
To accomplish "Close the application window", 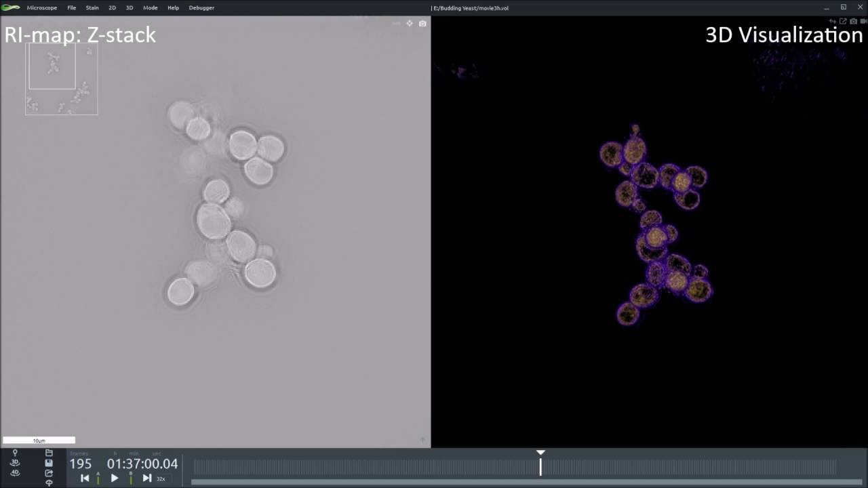I will (860, 7).
